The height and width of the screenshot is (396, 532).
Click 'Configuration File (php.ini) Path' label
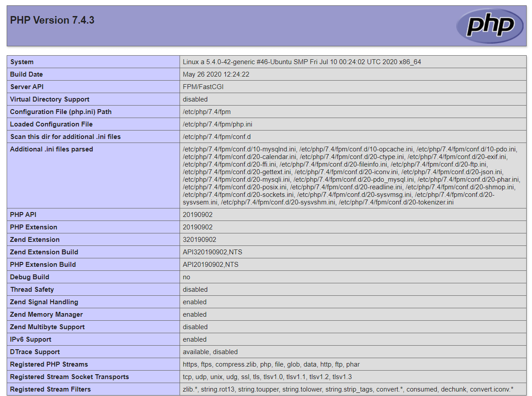tap(61, 112)
